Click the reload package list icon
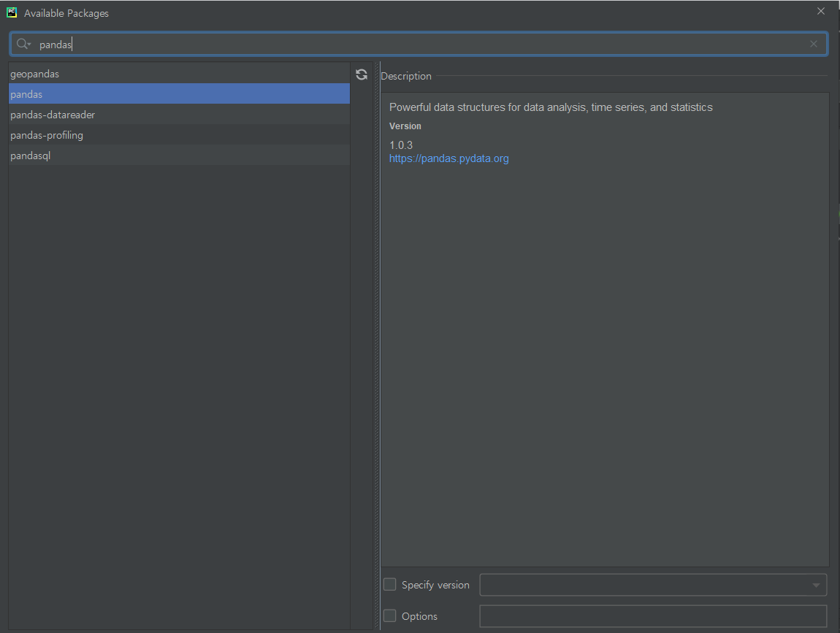Screen dimensions: 840x633 coord(362,74)
